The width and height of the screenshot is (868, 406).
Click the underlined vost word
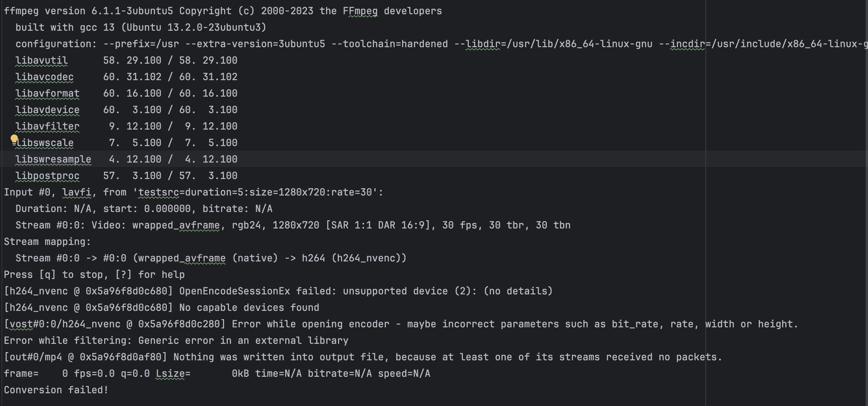pyautogui.click(x=21, y=324)
